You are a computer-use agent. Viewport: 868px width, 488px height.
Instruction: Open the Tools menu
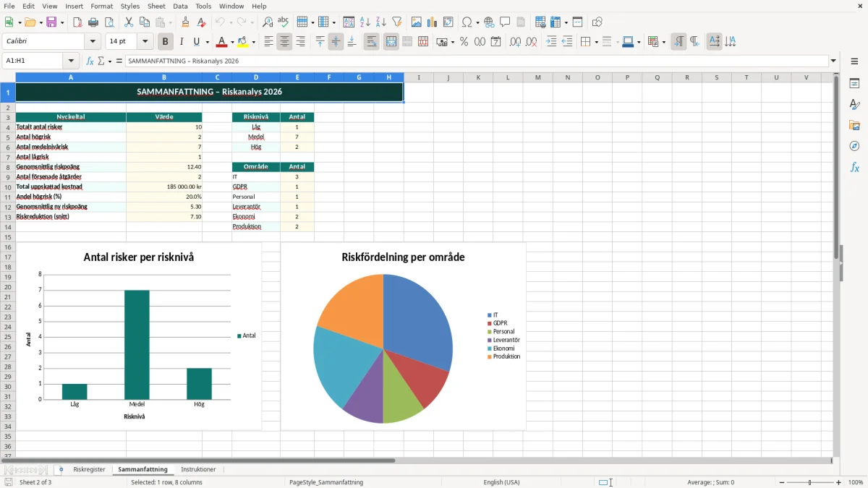(203, 6)
